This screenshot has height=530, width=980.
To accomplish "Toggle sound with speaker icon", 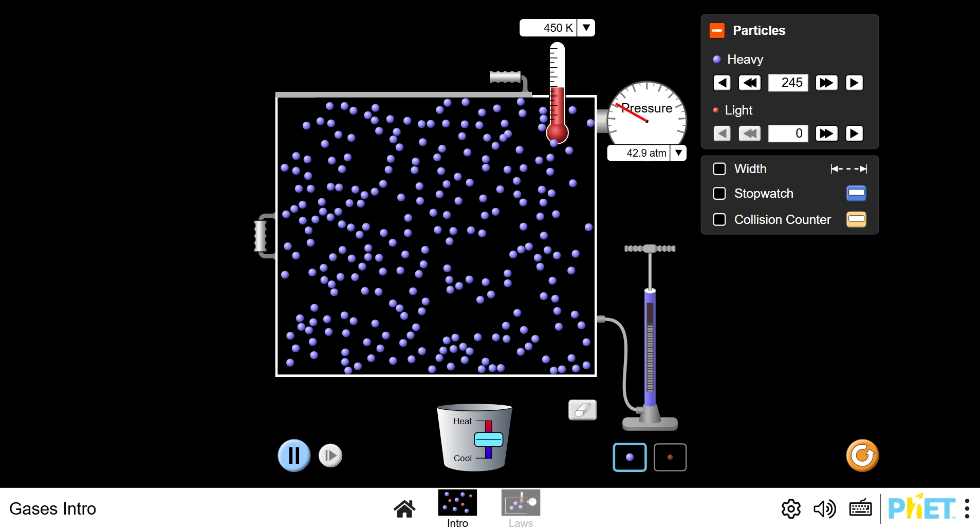I will click(x=825, y=509).
